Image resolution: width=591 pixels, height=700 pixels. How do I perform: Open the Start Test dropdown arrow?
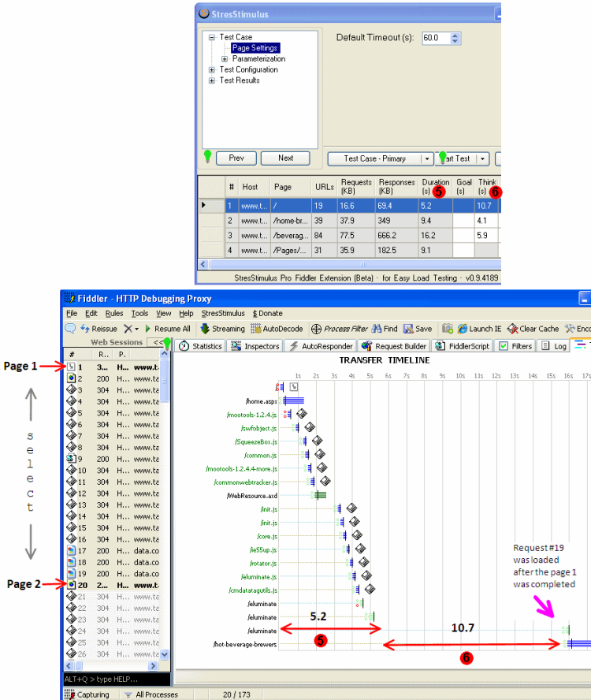[482, 158]
